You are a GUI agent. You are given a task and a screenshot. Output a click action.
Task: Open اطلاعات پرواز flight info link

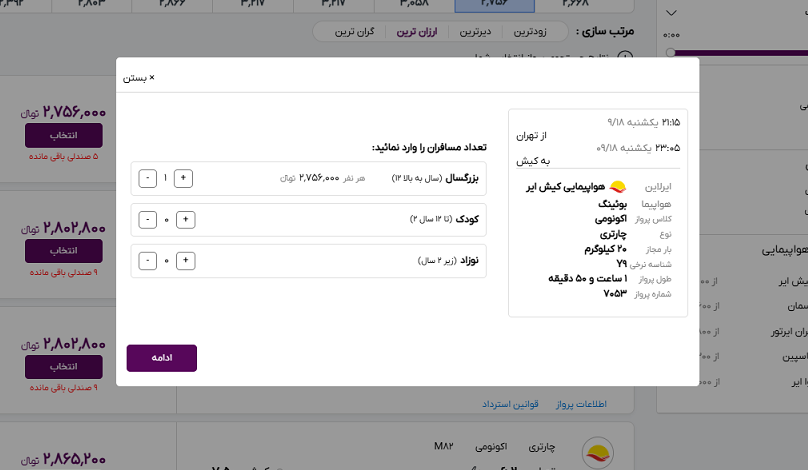(581, 404)
